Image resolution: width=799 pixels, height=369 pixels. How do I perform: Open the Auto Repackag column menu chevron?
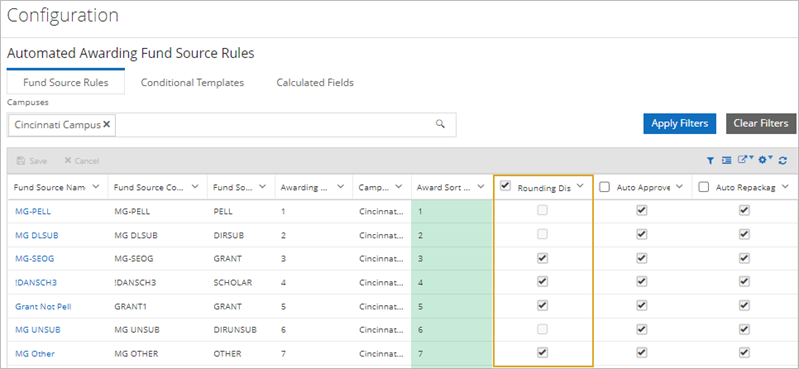(x=785, y=187)
